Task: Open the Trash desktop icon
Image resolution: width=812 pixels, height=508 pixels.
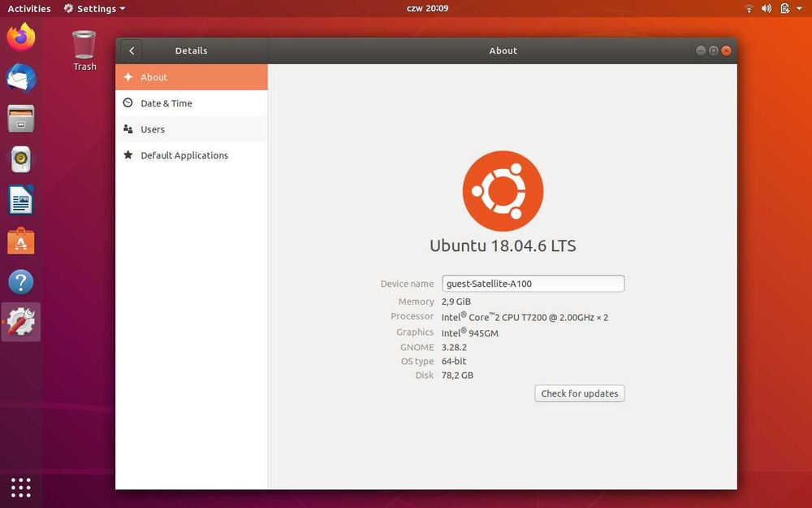Action: click(84, 50)
